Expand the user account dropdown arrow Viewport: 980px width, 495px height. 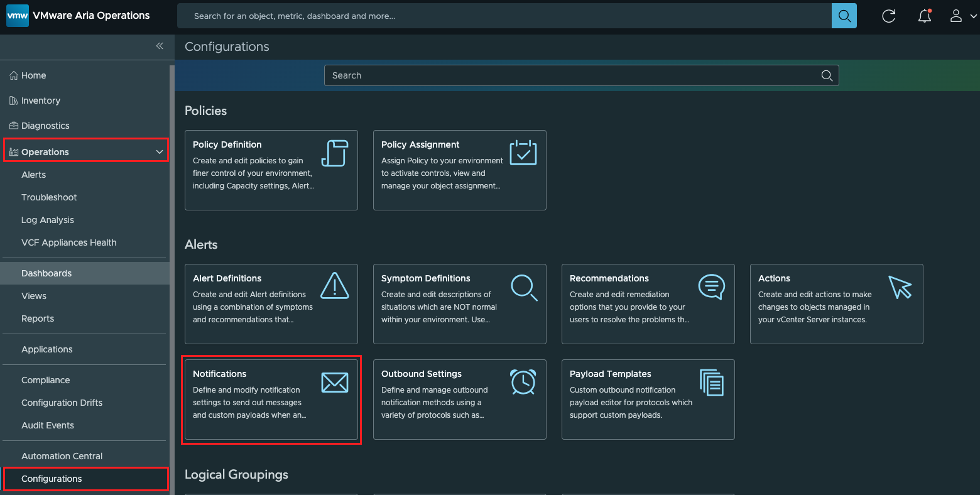974,16
